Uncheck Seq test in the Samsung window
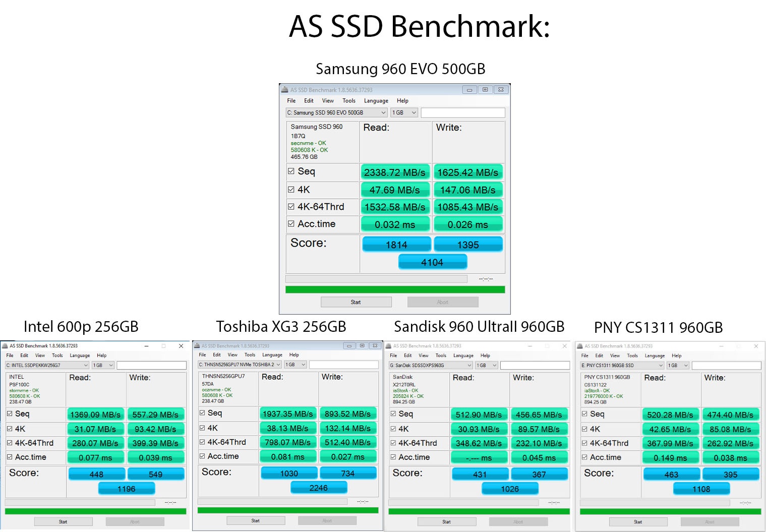Image resolution: width=766 pixels, height=532 pixels. click(291, 171)
